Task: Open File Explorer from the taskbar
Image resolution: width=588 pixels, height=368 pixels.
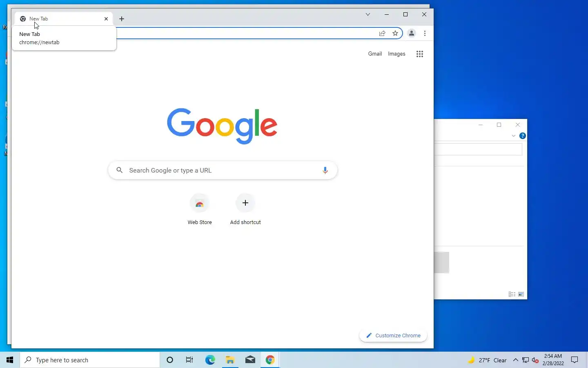Action: click(230, 360)
